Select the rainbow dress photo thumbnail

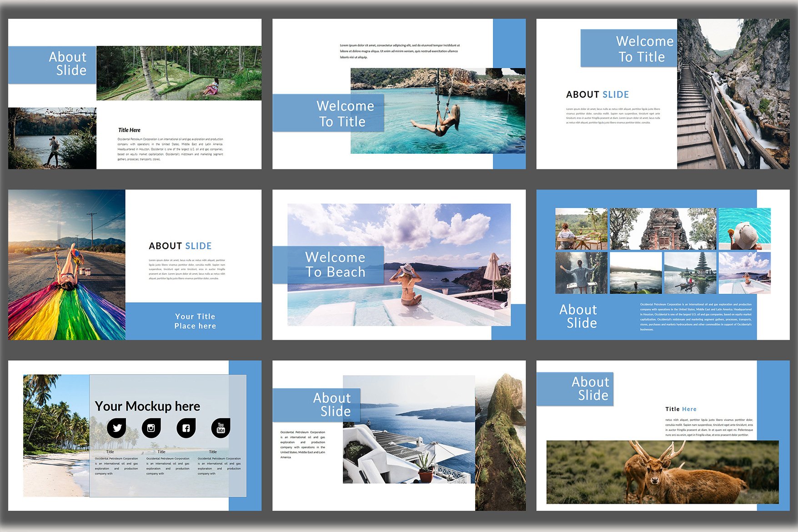(x=66, y=266)
